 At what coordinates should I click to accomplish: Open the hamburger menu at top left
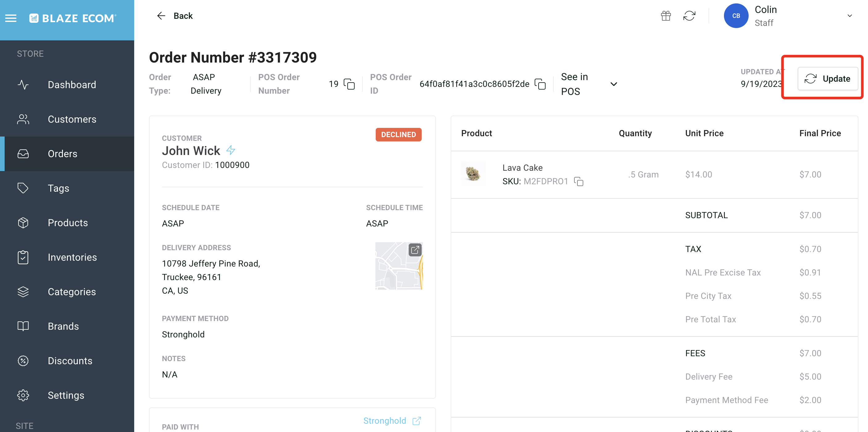(11, 18)
